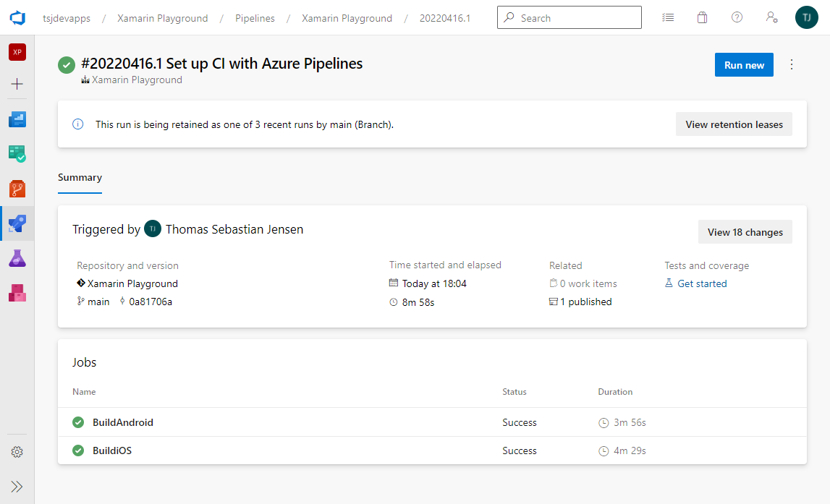Click View retention leases button

(x=734, y=124)
